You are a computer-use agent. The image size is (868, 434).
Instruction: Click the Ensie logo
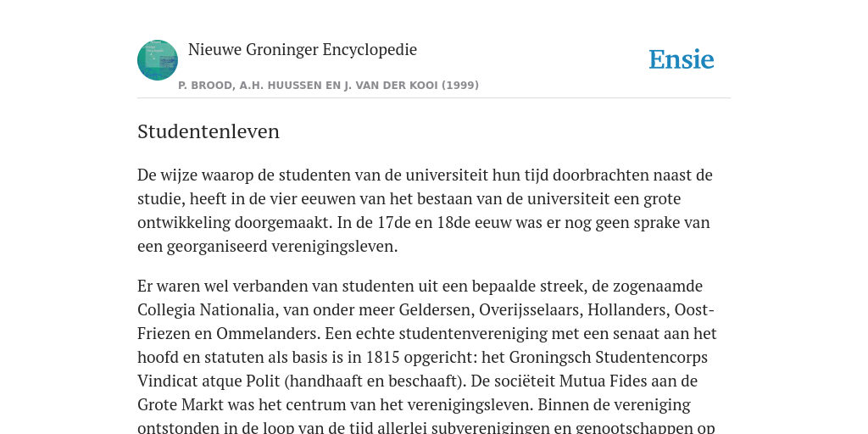pyautogui.click(x=682, y=60)
